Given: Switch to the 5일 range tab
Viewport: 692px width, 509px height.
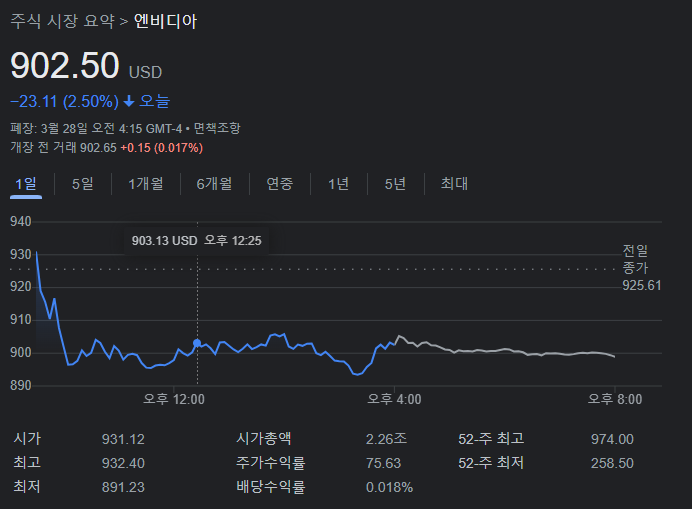Looking at the screenshot, I should click(x=83, y=184).
